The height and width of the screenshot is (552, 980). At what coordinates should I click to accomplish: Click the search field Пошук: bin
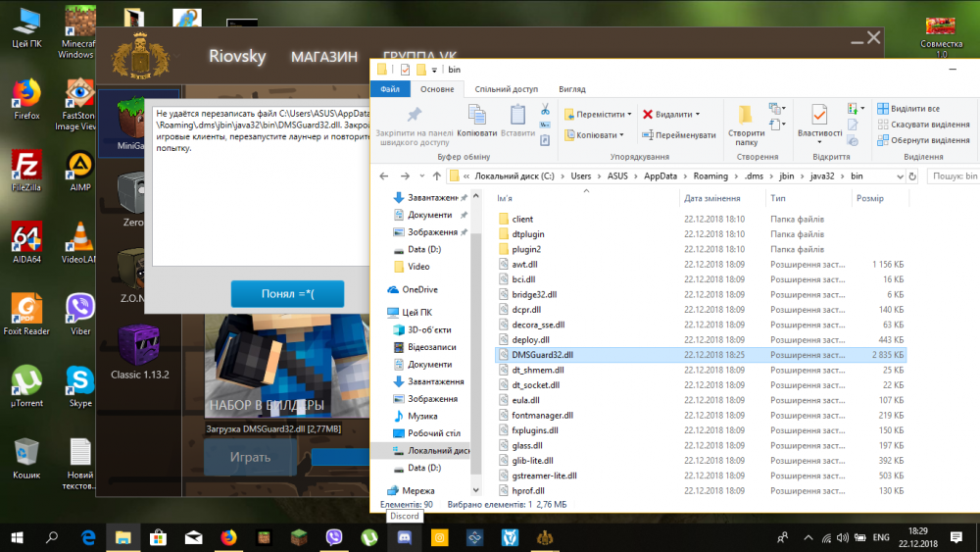click(954, 176)
